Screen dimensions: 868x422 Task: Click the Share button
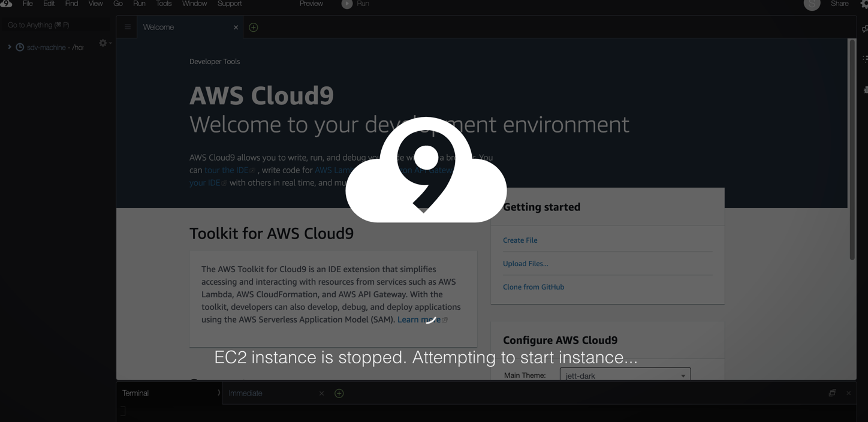(839, 4)
